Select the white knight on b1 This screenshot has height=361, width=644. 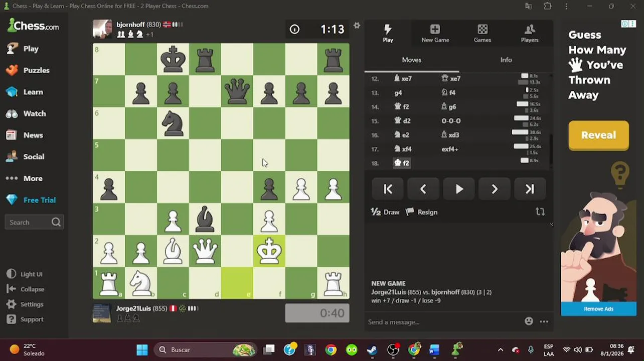[x=141, y=283]
